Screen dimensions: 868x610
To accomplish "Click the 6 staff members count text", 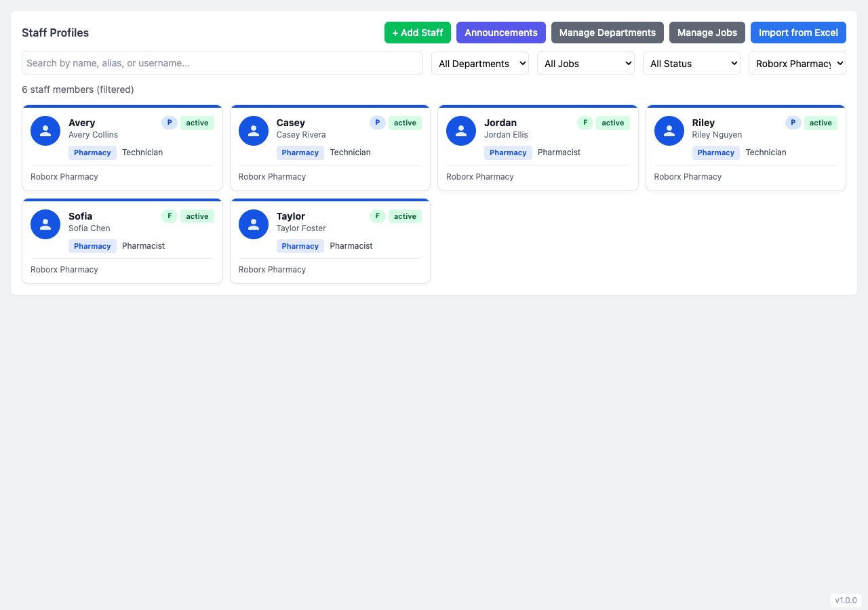I will coord(78,89).
